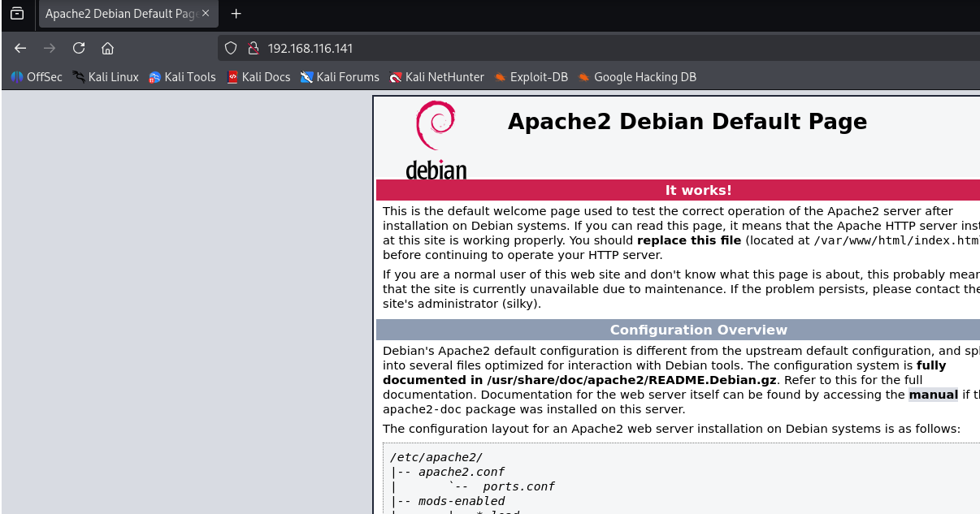Click the word silky in administrator text
The width and height of the screenshot is (980, 514).
pyautogui.click(x=519, y=304)
